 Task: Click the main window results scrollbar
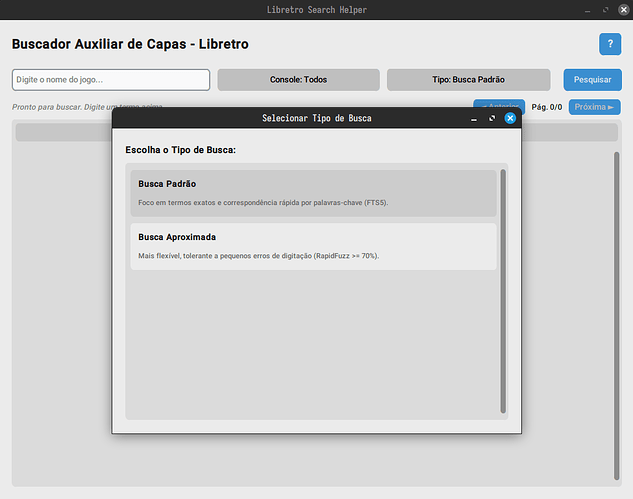click(616, 316)
